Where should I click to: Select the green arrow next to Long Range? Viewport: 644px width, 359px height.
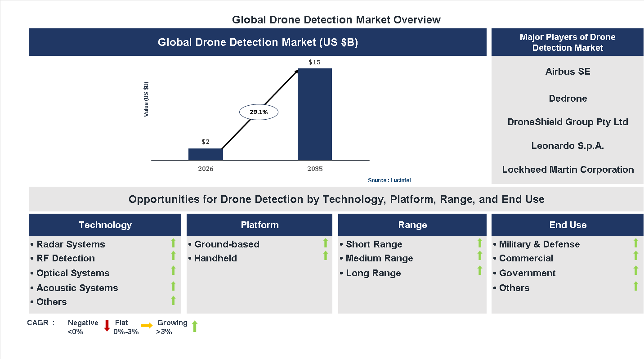click(479, 270)
